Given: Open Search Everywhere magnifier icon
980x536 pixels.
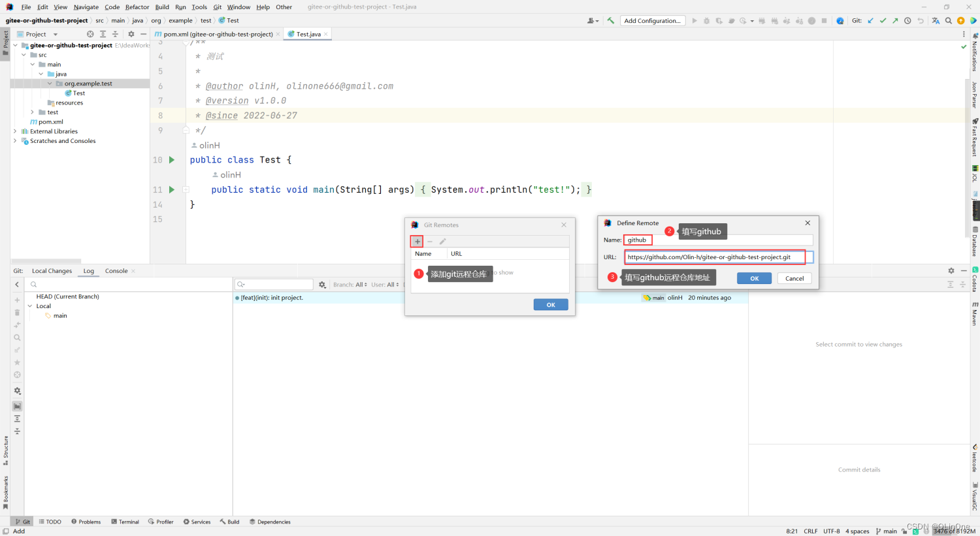Looking at the screenshot, I should (x=948, y=21).
